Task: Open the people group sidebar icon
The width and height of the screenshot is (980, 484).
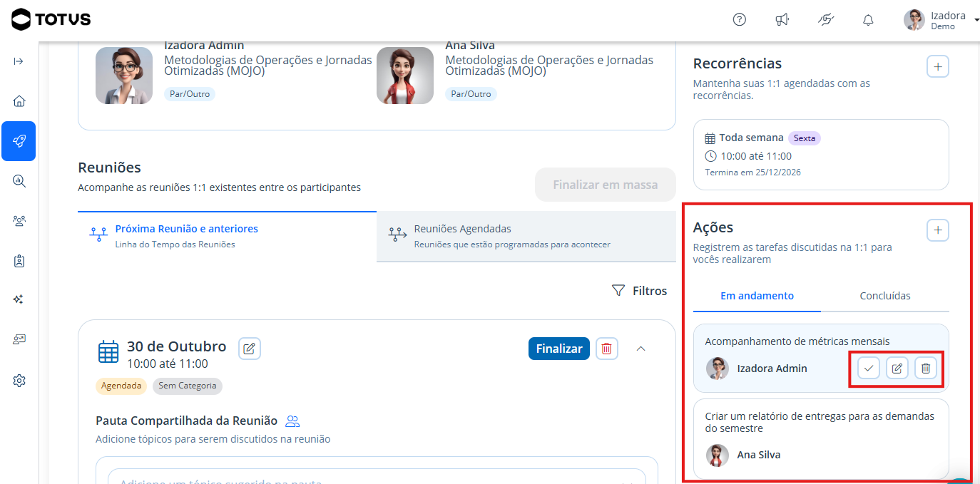Action: 19,221
